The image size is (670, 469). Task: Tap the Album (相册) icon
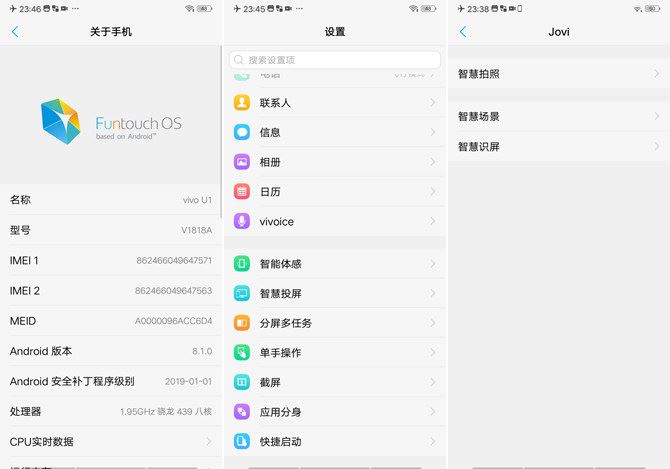(x=242, y=162)
